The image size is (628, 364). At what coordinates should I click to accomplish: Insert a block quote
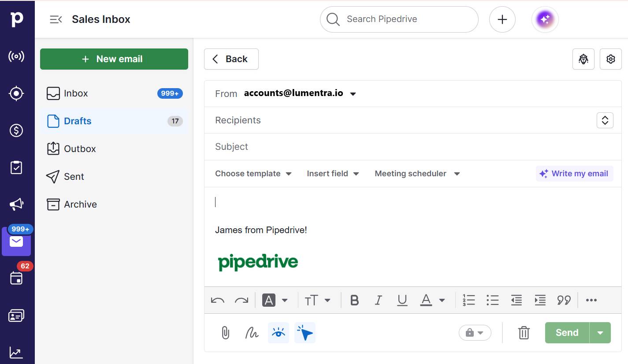[564, 301]
